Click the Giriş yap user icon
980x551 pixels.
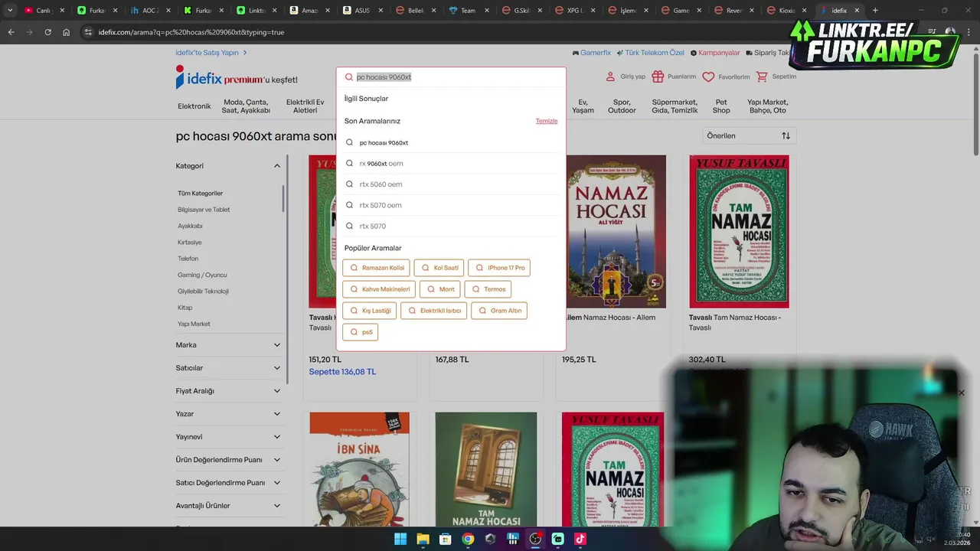point(610,77)
